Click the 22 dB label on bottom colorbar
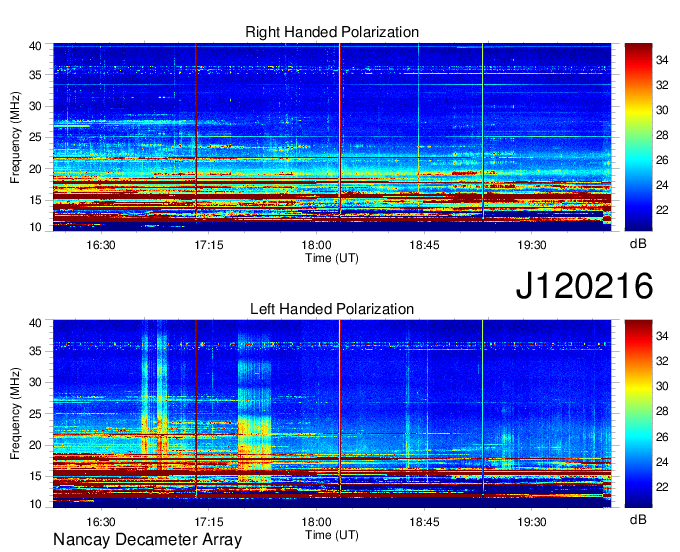The height and width of the screenshot is (552, 680). pos(662,487)
